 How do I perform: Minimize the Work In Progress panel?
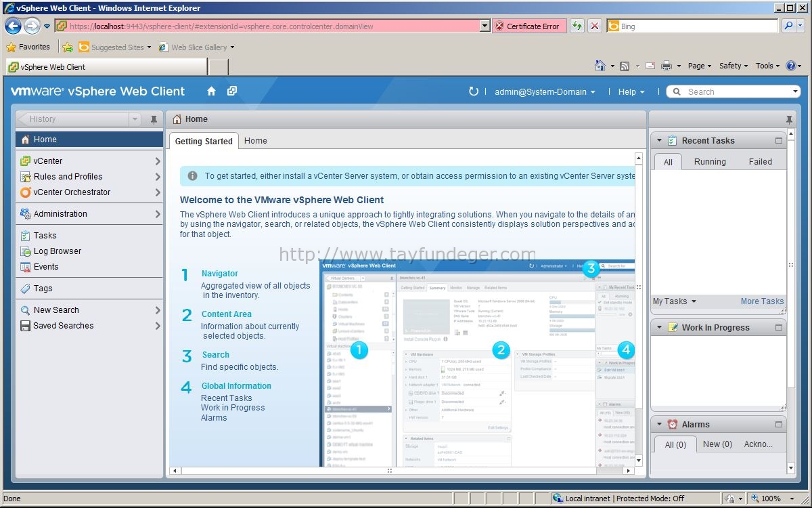point(779,328)
